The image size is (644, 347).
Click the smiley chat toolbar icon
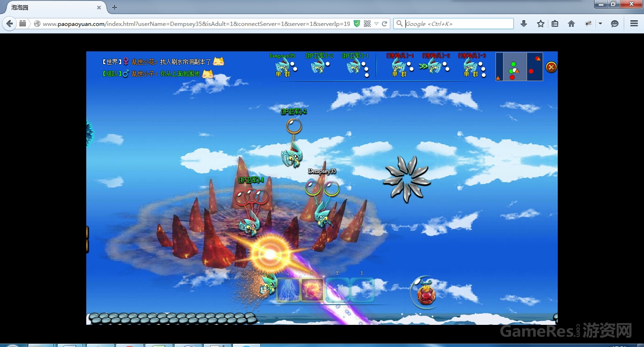pos(615,24)
